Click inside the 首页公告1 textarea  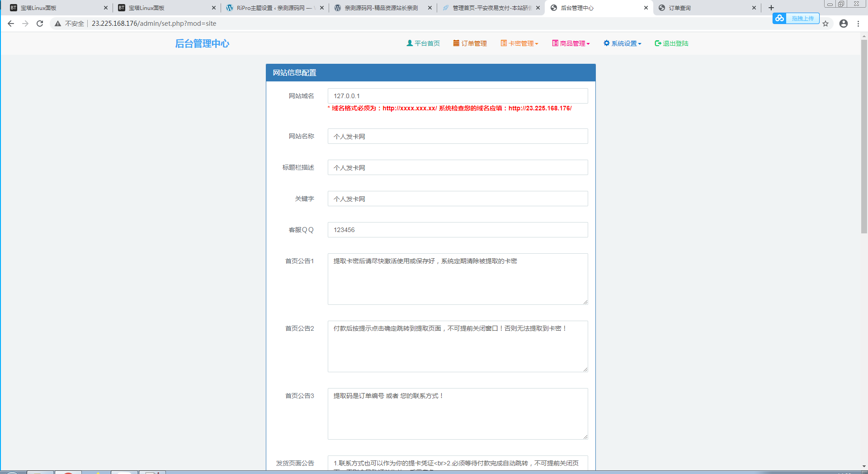(x=458, y=279)
